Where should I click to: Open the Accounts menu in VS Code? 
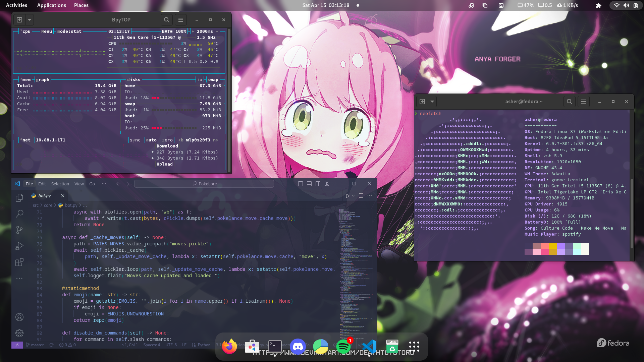point(19,317)
